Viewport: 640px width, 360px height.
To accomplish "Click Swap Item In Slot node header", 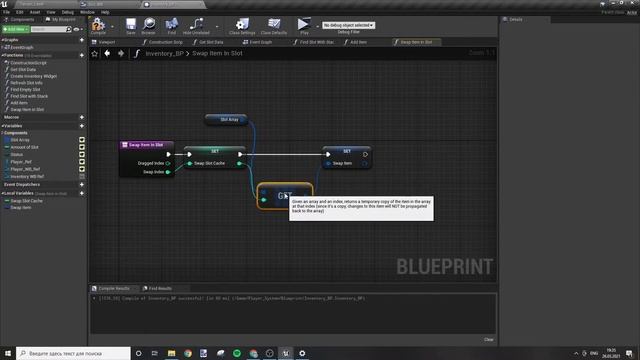I will click(147, 145).
